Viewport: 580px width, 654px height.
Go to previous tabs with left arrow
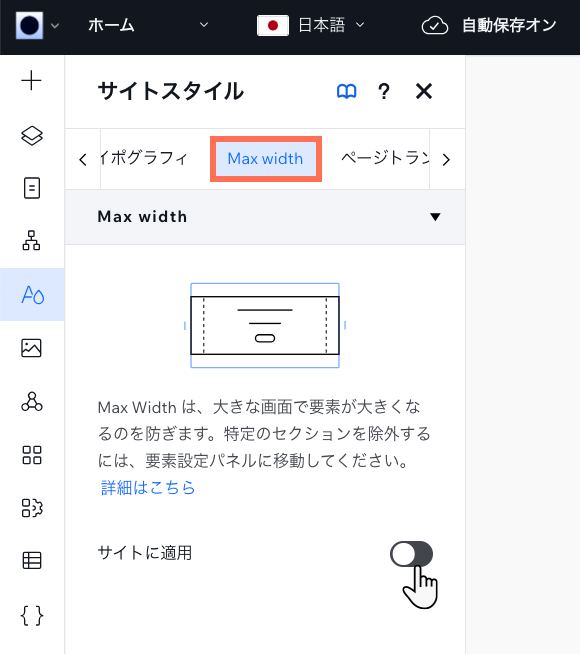pos(83,159)
